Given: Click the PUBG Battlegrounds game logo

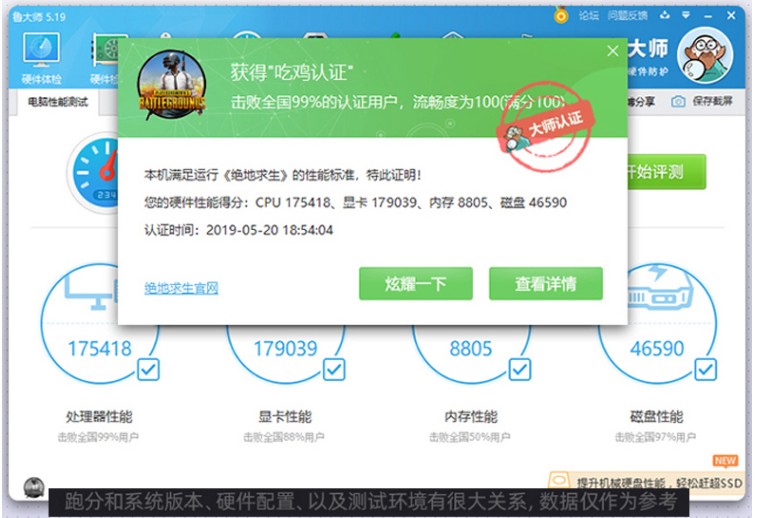Looking at the screenshot, I should point(172,85).
